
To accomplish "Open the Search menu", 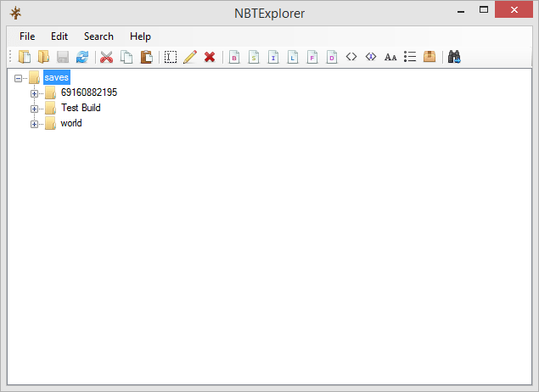I will [98, 36].
